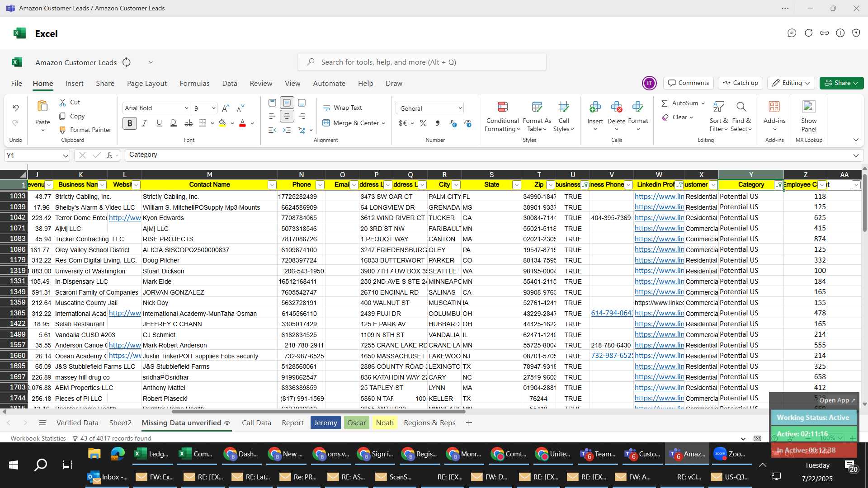Image resolution: width=868 pixels, height=488 pixels.
Task: Toggle bottom vertical alignment
Action: [x=302, y=103]
